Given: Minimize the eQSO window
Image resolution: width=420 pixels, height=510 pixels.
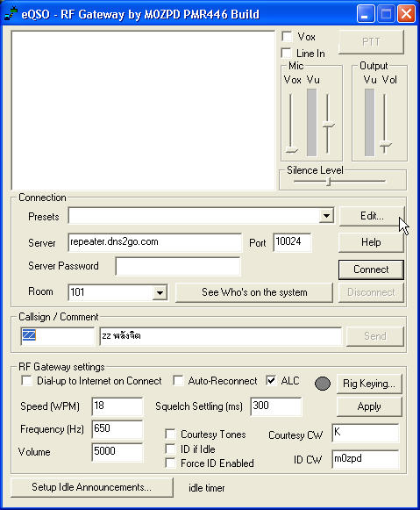Looking at the screenshot, I should (x=366, y=14).
